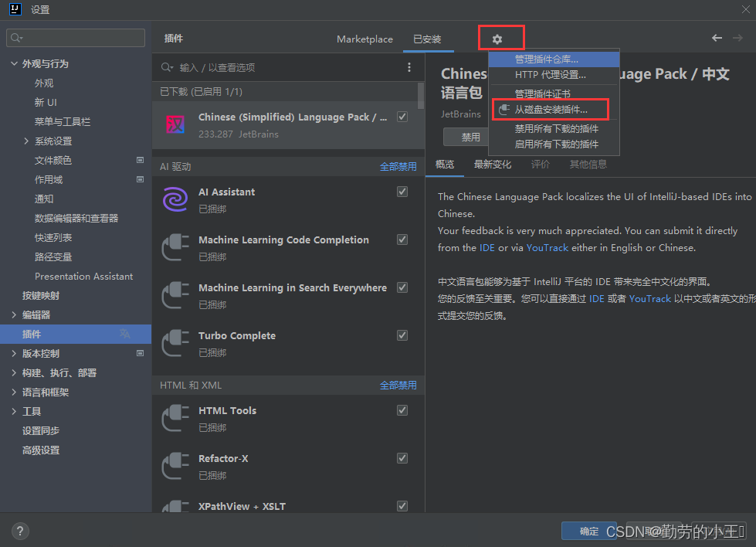
Task: Select 管理插件仓库 menu item
Action: 554,59
